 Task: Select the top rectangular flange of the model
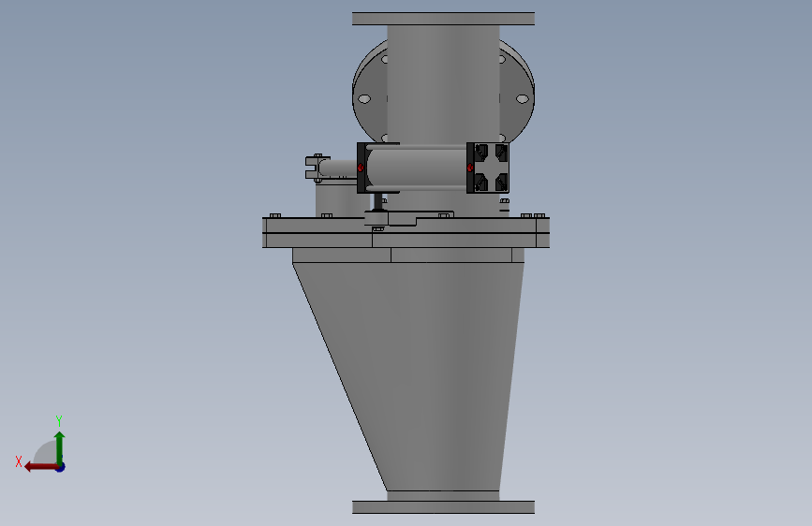point(443,19)
